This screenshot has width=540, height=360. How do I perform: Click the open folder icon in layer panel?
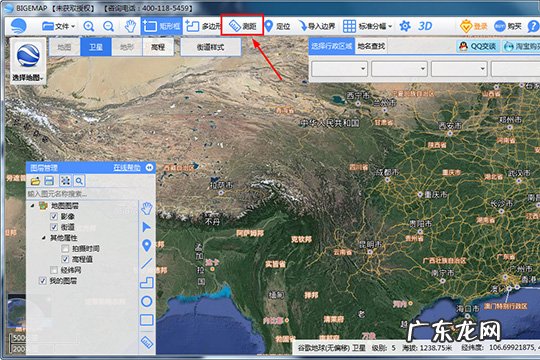click(x=35, y=181)
